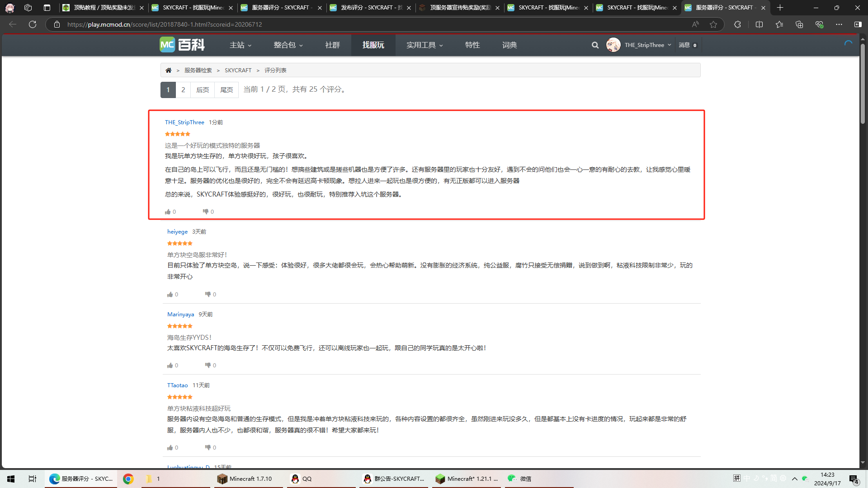Open Google Chrome from the taskbar
This screenshot has width=868, height=488.
(x=128, y=479)
